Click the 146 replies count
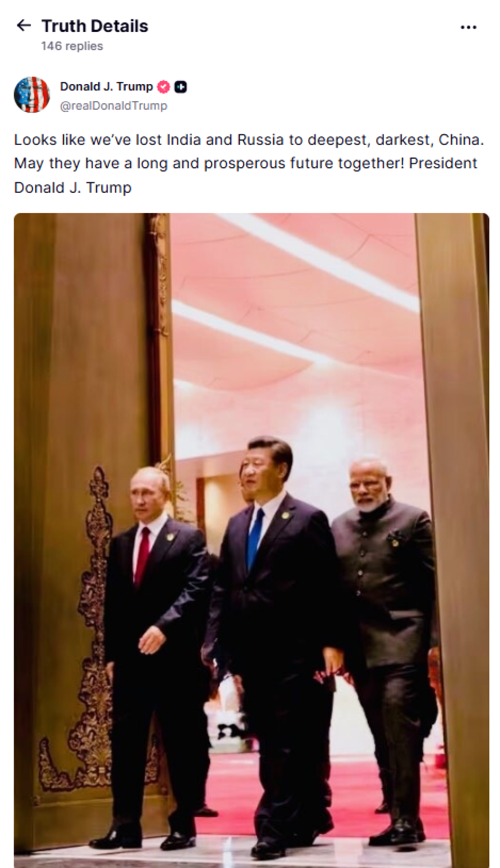 point(72,46)
